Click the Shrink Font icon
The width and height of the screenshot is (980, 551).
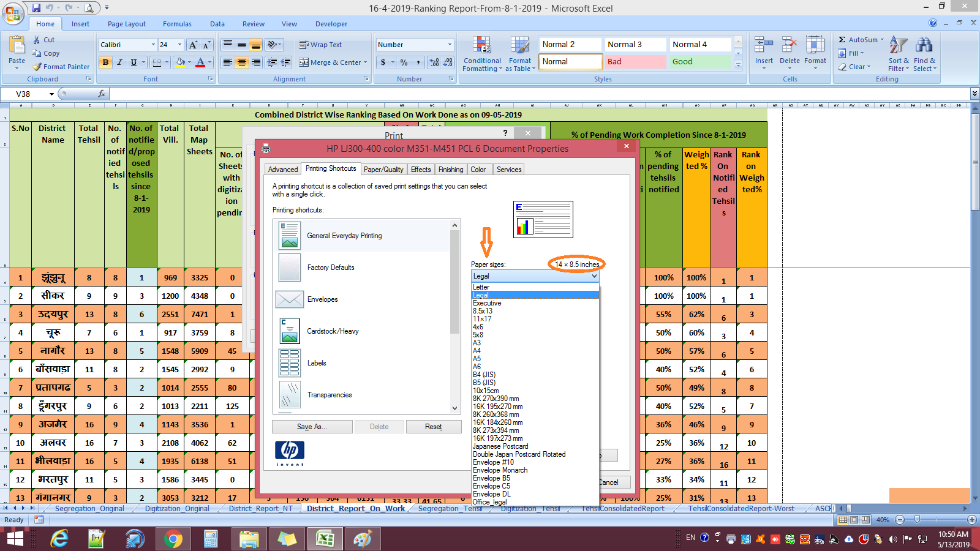tap(206, 45)
